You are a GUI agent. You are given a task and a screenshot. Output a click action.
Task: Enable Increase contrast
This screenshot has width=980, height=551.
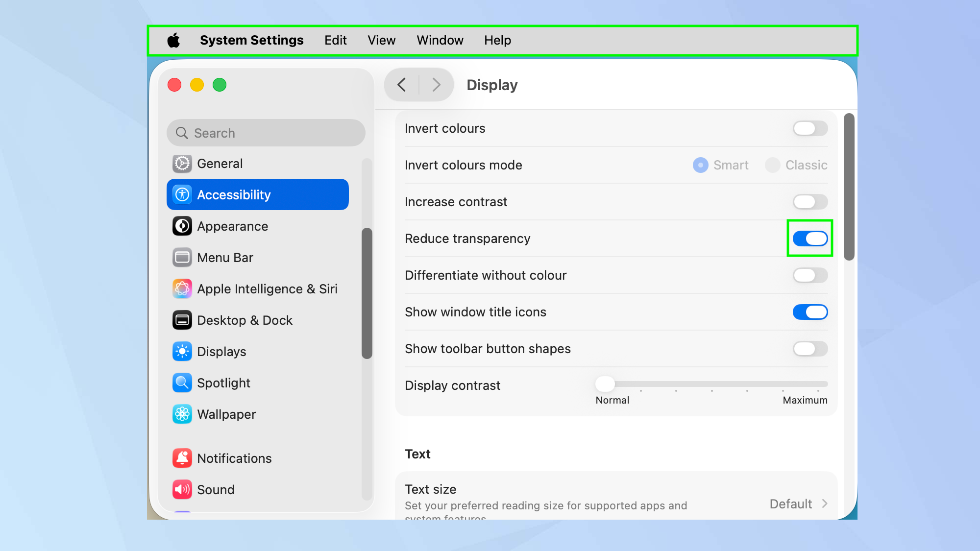pyautogui.click(x=809, y=202)
